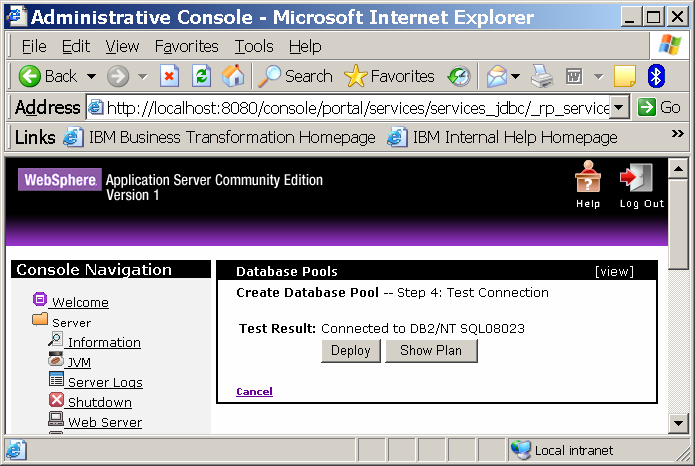Open the Tools menu

(254, 46)
